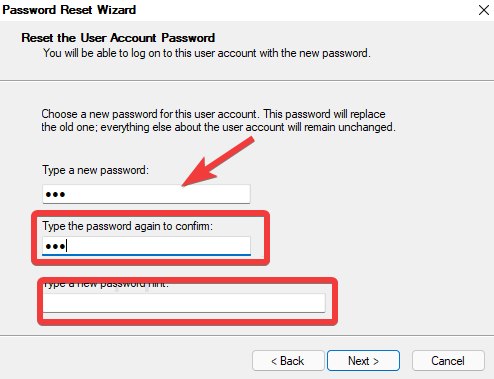
Task: Click the 'Reset the User Account Password' heading
Action: click(118, 38)
